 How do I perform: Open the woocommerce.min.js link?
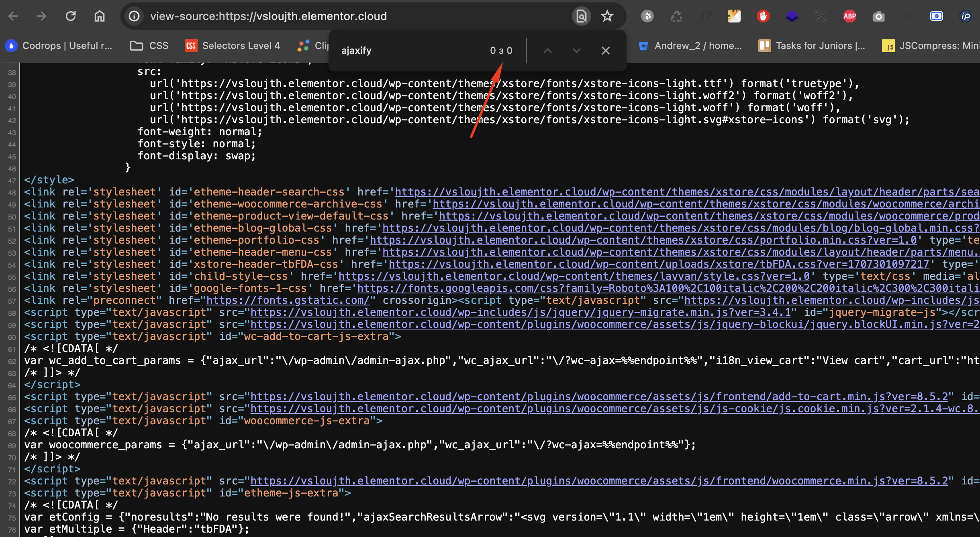599,481
